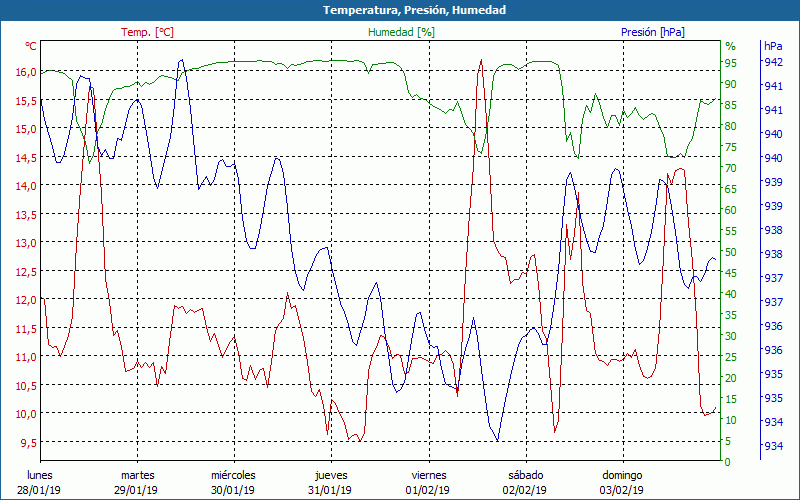
Task: Click temperature axis value "14,0"
Action: pyautogui.click(x=27, y=186)
